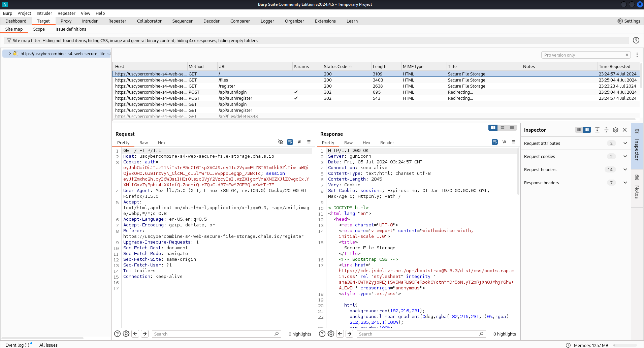This screenshot has height=348, width=644.
Task: Close the Inspector panel
Action: (624, 130)
